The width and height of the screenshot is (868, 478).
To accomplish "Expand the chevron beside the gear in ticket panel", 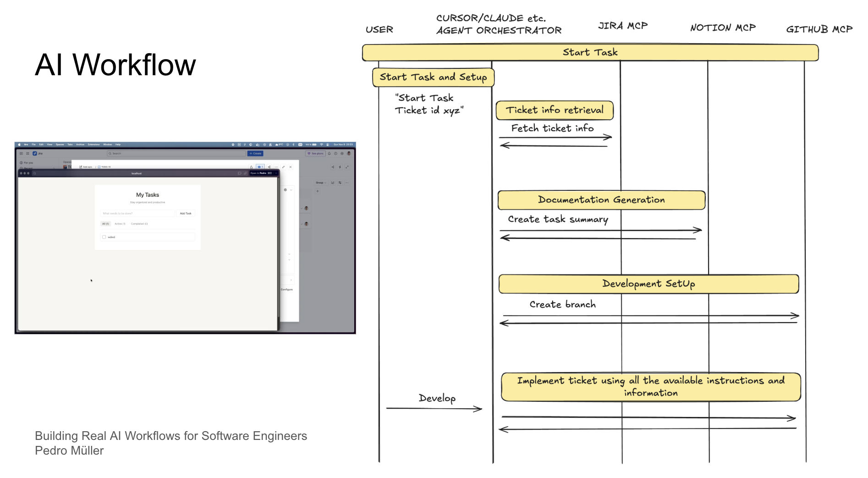I will point(291,190).
